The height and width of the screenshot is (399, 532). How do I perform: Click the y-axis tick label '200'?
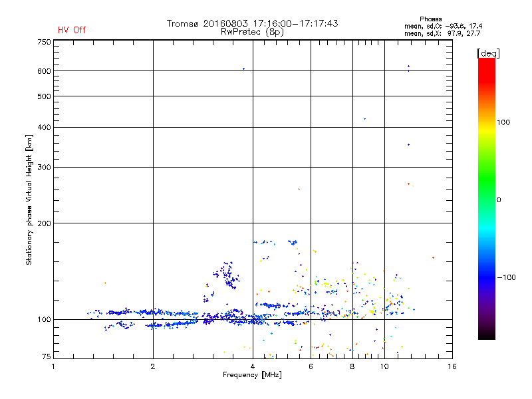(44, 223)
